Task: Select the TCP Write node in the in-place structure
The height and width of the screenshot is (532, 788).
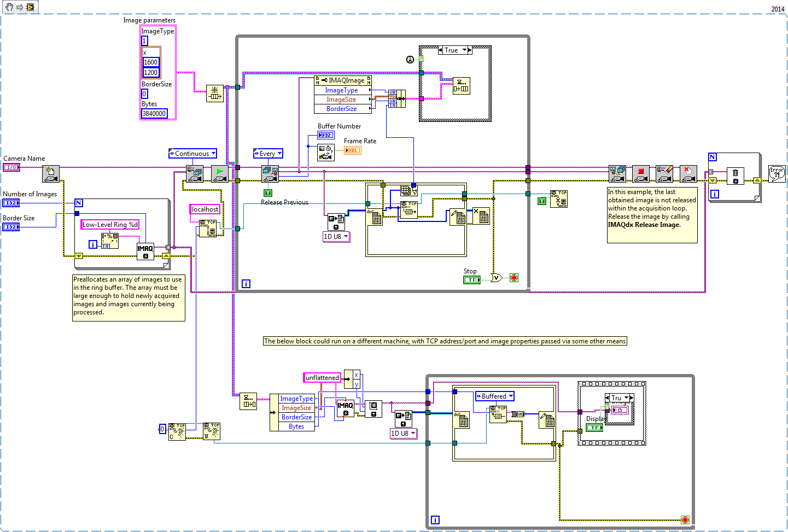Action: [x=409, y=210]
